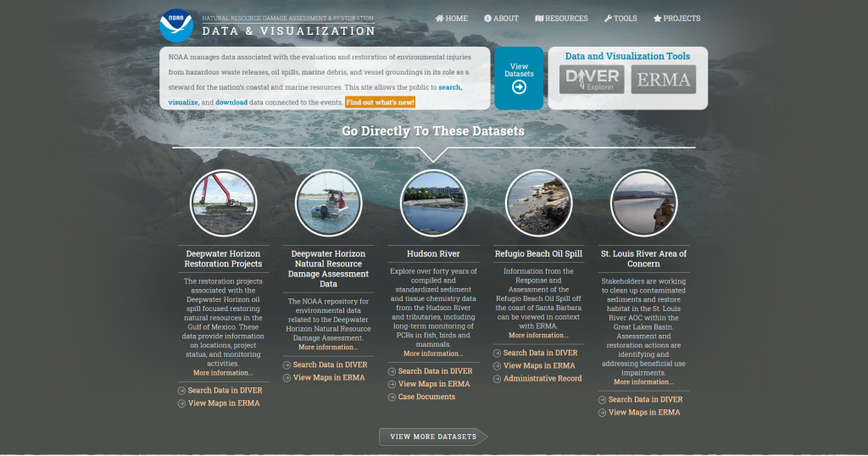Viewport: 868px width, 456px height.
Task: Search Data in DIVER for Hudson River
Action: tap(435, 371)
